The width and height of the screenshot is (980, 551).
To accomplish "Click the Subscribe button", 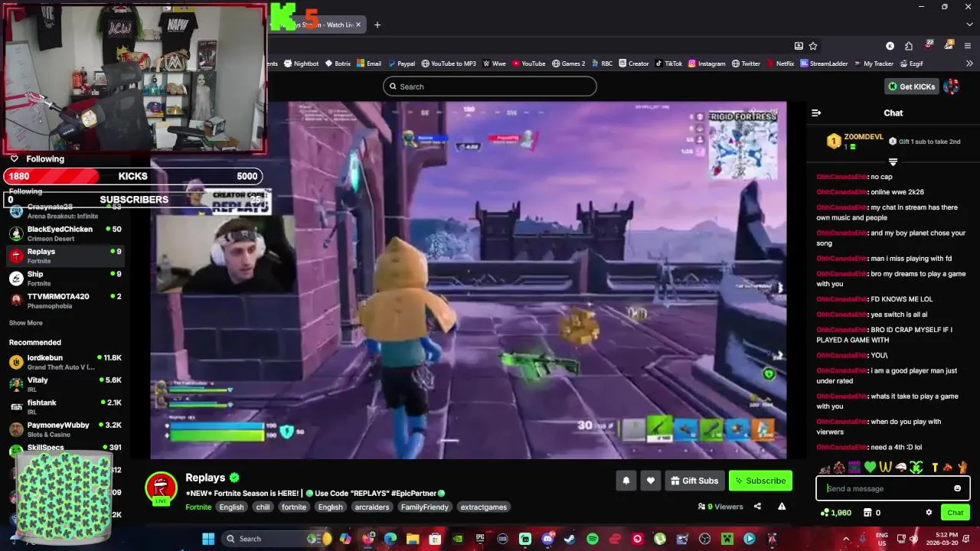I will [760, 481].
